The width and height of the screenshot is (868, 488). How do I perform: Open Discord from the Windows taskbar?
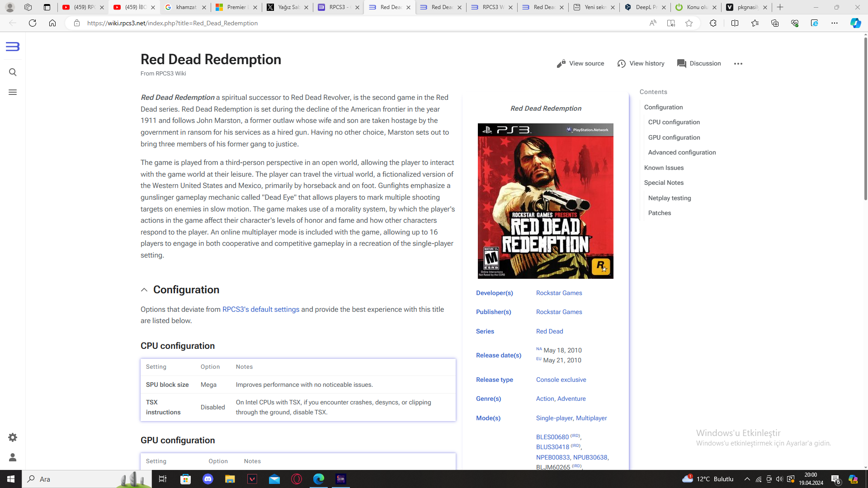pos(208,479)
